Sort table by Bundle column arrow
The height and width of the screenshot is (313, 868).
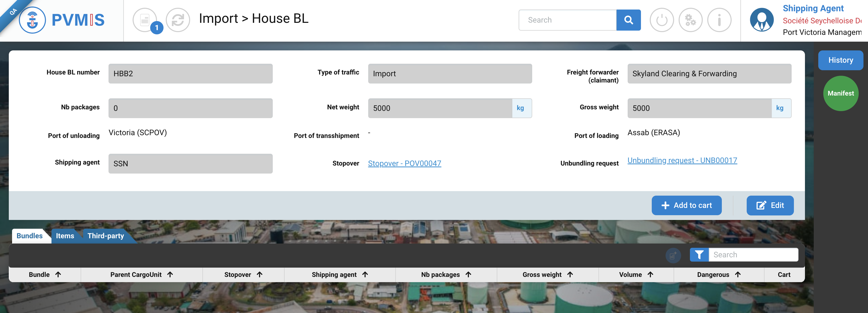[x=58, y=275]
